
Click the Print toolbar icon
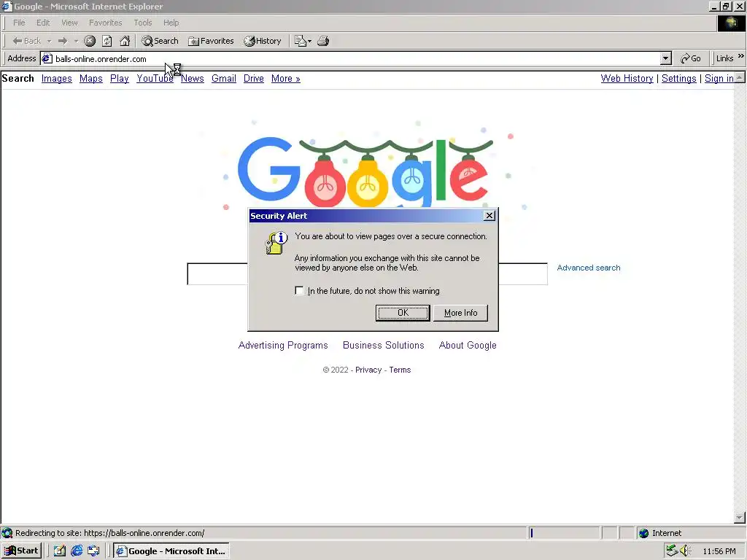[323, 41]
